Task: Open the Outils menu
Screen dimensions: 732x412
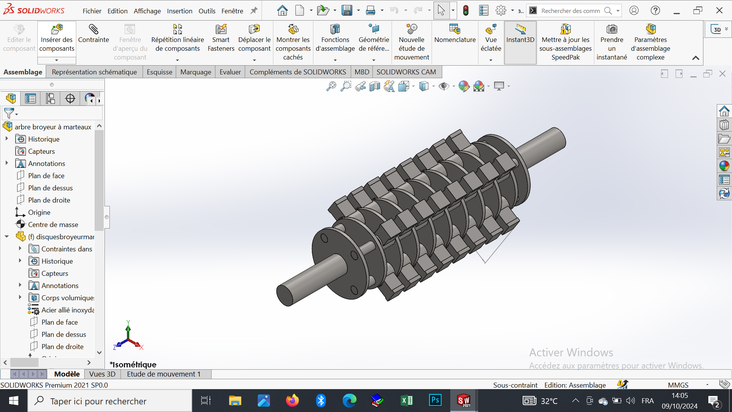Action: pyautogui.click(x=207, y=11)
